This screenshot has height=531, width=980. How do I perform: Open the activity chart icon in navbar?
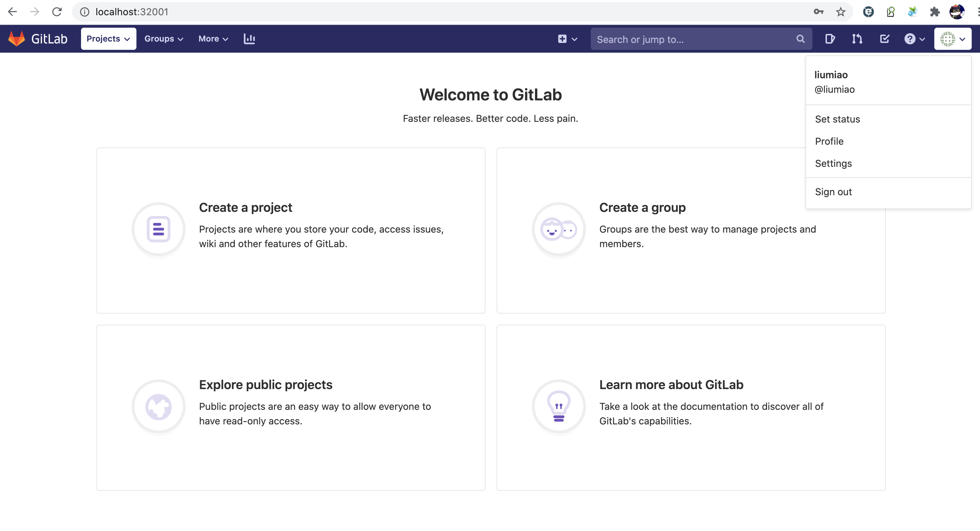249,39
